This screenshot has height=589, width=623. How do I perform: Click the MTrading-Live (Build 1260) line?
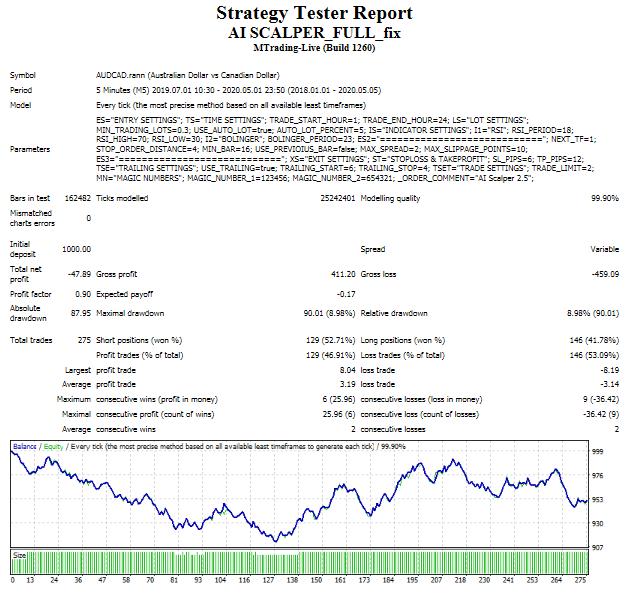314,48
